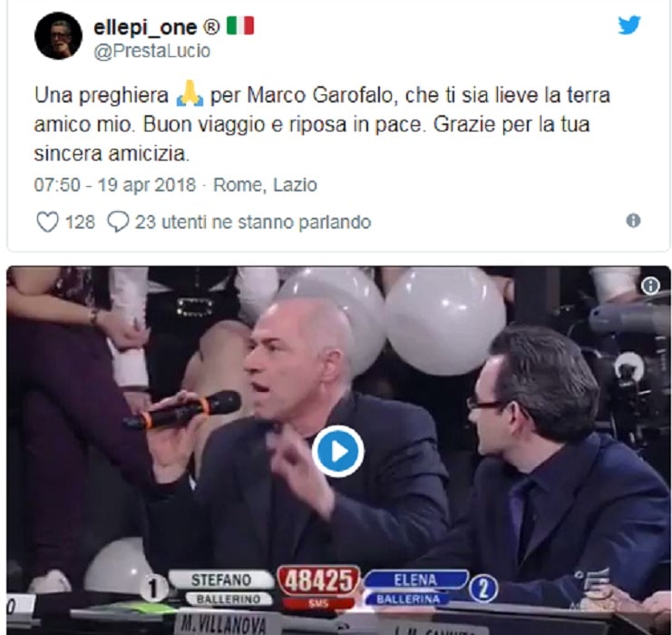672x635 pixels.
Task: Open the @PrestaLucio handle link
Action: tap(152, 51)
